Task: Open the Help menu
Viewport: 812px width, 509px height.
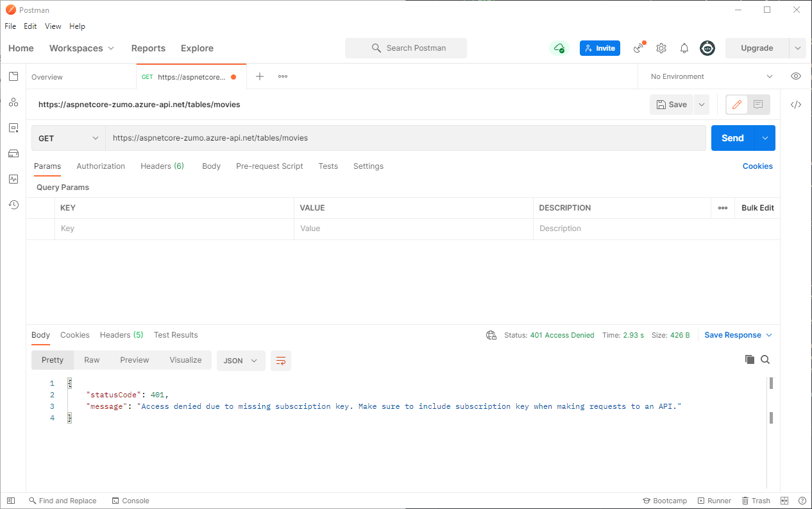Action: pyautogui.click(x=77, y=26)
